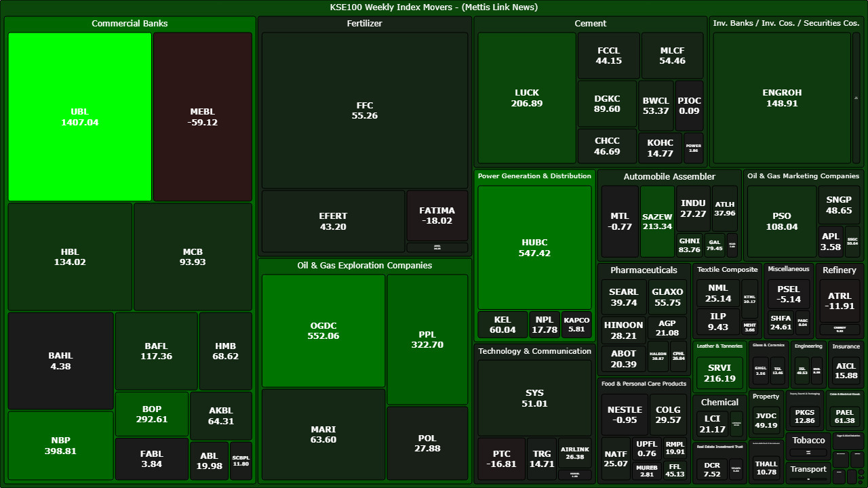Image resolution: width=868 pixels, height=488 pixels.
Task: Select the SYS tile showing 51.01
Action: pyautogui.click(x=534, y=398)
